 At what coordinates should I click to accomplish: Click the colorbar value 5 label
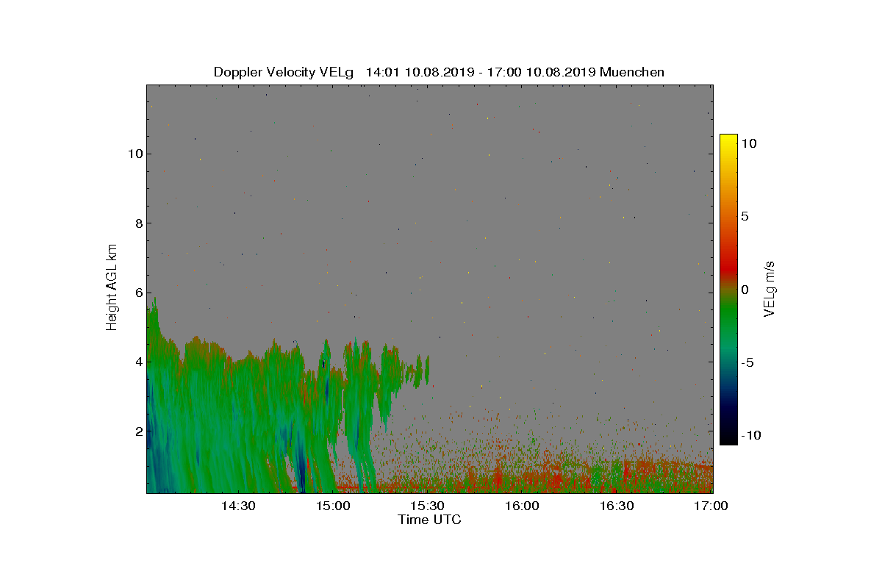745,217
